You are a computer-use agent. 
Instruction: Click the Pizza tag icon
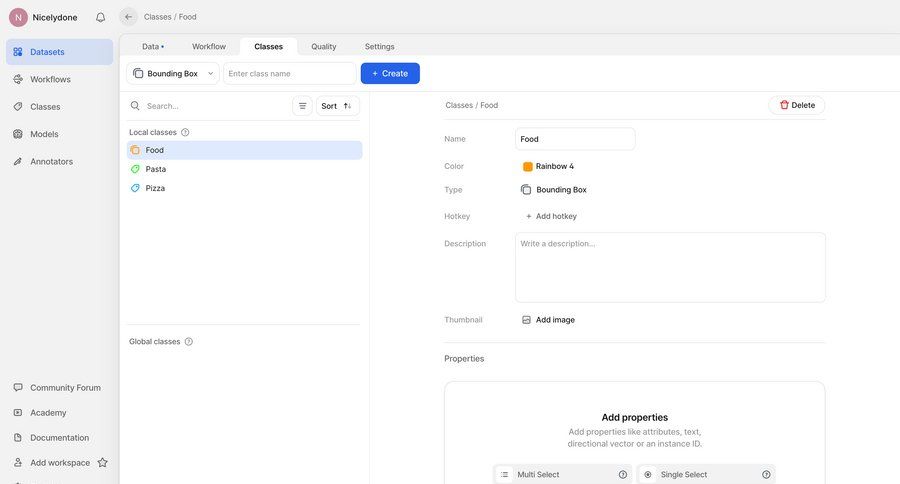pos(135,188)
